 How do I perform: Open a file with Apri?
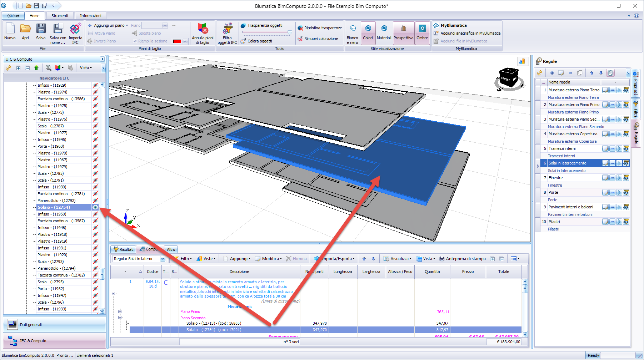pos(25,32)
